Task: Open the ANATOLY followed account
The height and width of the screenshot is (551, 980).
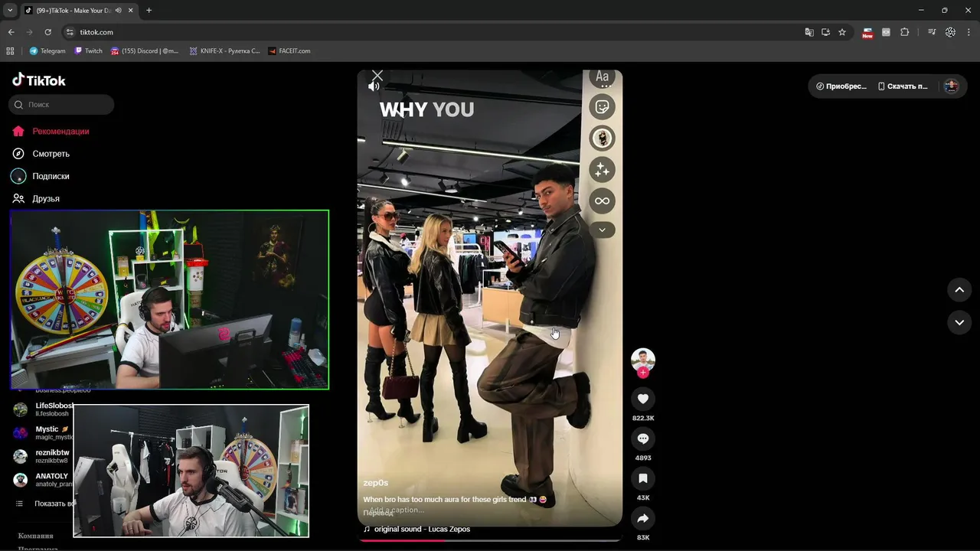Action: [x=43, y=480]
